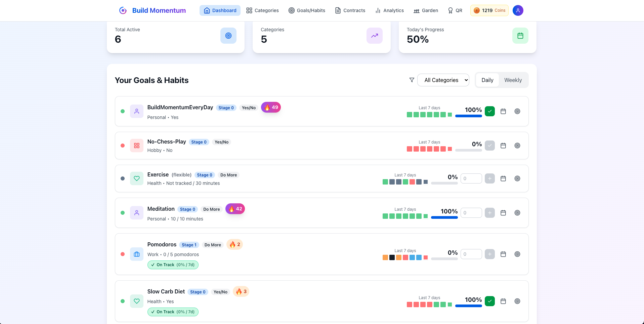The width and height of the screenshot is (644, 324).
Task: Open the Goals/Habits page
Action: click(306, 10)
